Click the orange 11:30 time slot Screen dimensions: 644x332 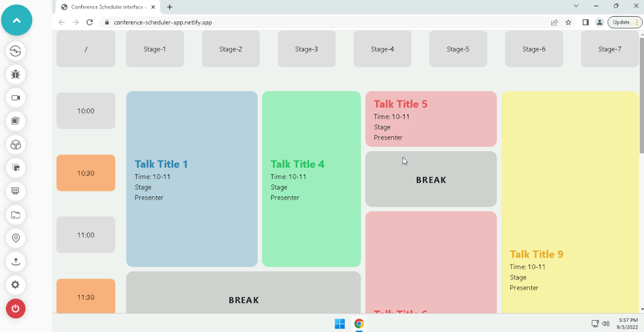[x=86, y=296]
